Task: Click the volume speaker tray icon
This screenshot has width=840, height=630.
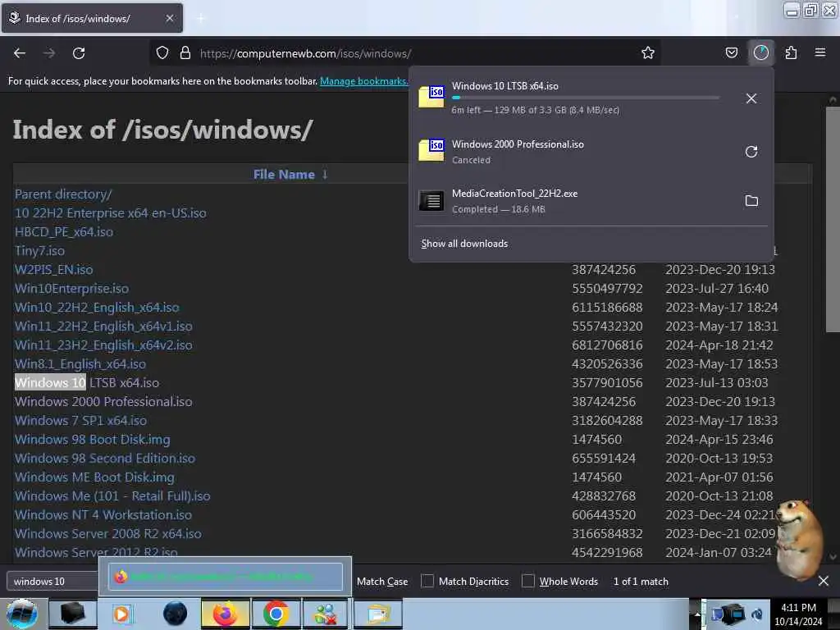Action: [757, 614]
